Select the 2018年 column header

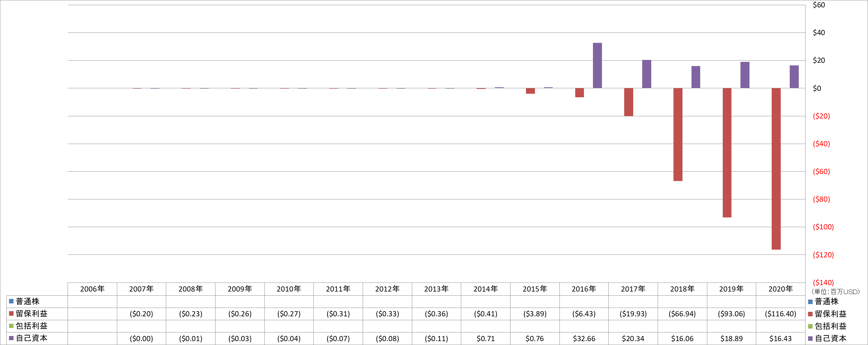tap(683, 289)
